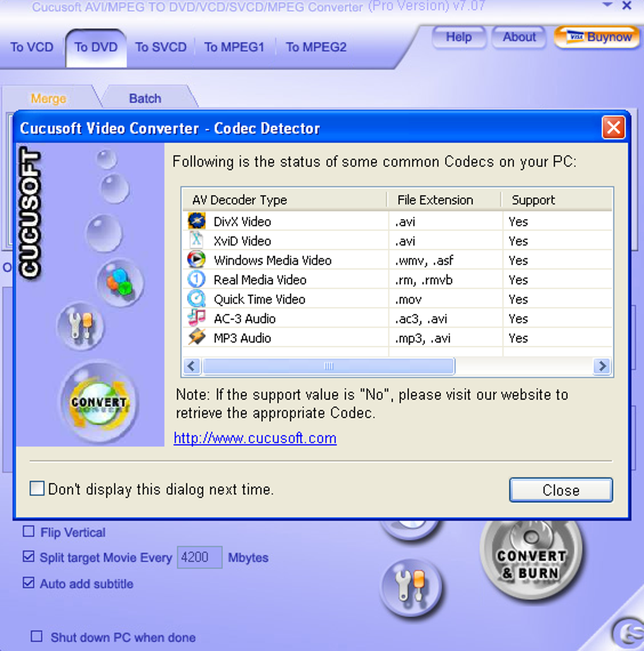Select the Windows Media Video row text
Image resolution: width=644 pixels, height=651 pixels.
(272, 261)
